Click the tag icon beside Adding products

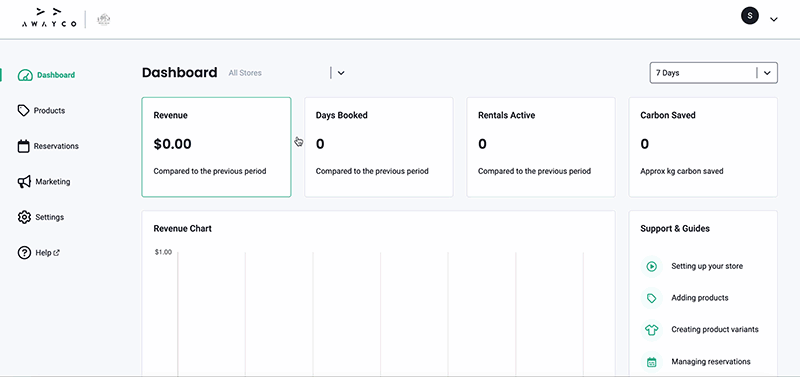[652, 298]
